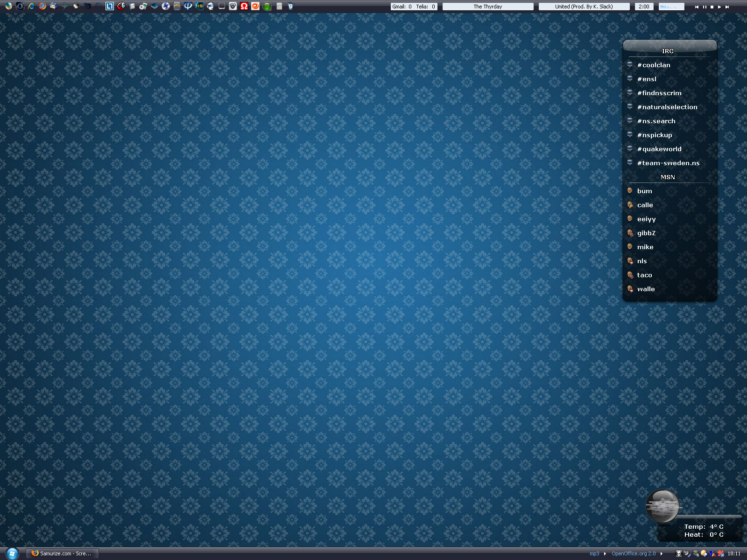Skip to previous track in top player controls
747x560 pixels.
(697, 7)
